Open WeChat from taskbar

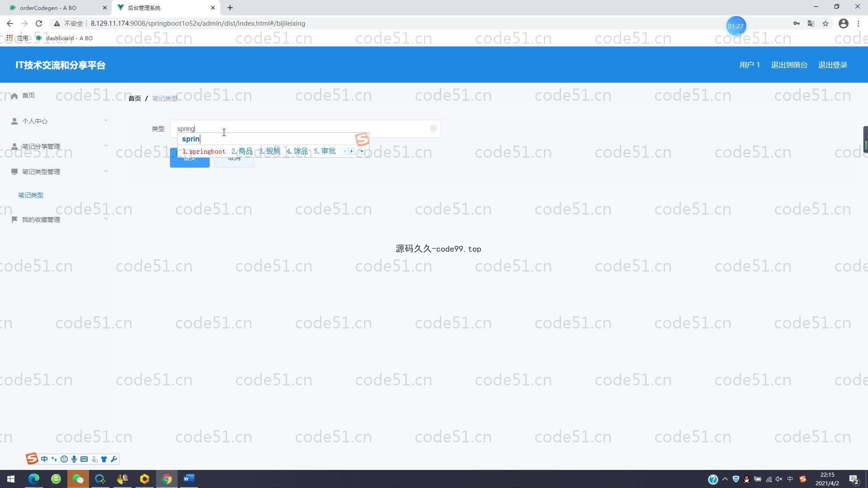pyautogui.click(x=78, y=479)
